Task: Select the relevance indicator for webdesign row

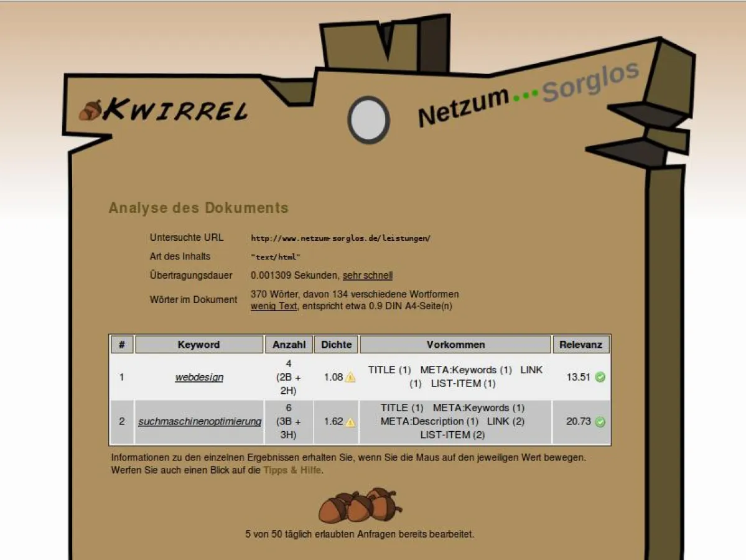Action: [599, 377]
